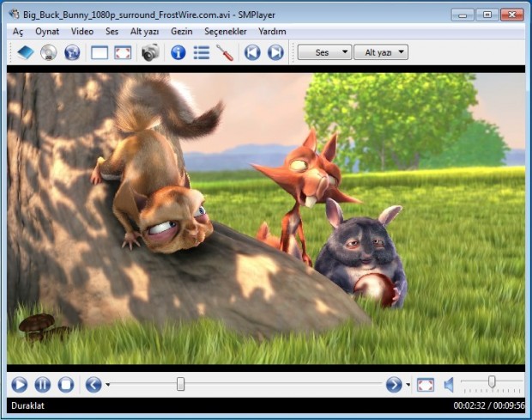Image resolution: width=532 pixels, height=420 pixels.
Task: Toggle compact mode in top toolbar
Action: pyautogui.click(x=100, y=52)
